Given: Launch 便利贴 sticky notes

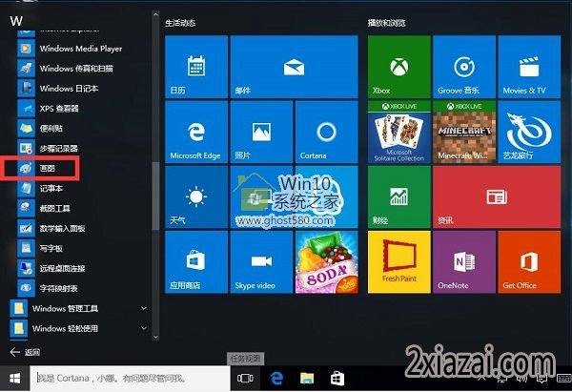Looking at the screenshot, I should [80, 129].
